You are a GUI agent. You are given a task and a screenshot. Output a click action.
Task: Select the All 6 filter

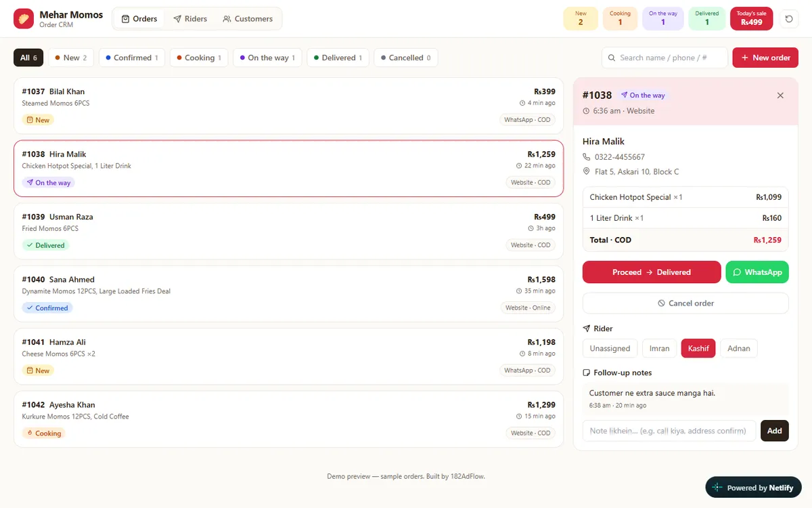pos(28,58)
